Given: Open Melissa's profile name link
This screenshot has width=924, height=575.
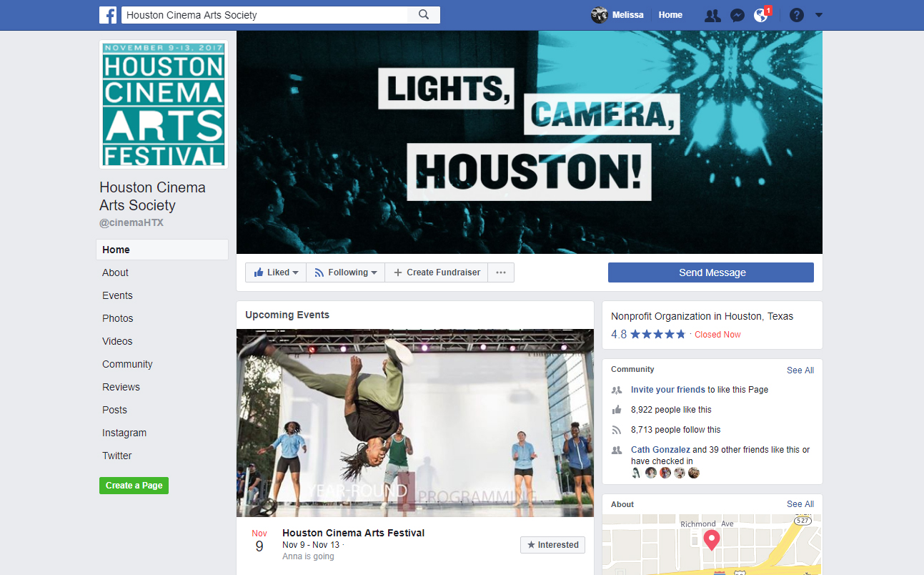Looking at the screenshot, I should (x=627, y=15).
